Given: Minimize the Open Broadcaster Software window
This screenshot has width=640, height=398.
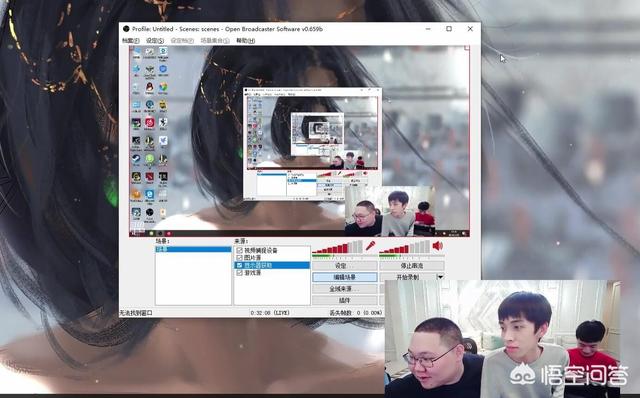Looking at the screenshot, I should coord(428,29).
